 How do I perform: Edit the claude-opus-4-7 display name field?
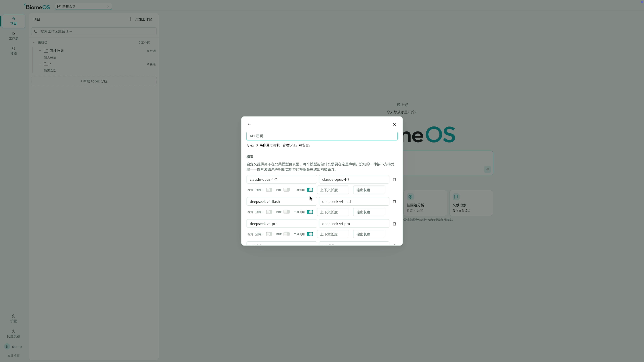pyautogui.click(x=354, y=179)
